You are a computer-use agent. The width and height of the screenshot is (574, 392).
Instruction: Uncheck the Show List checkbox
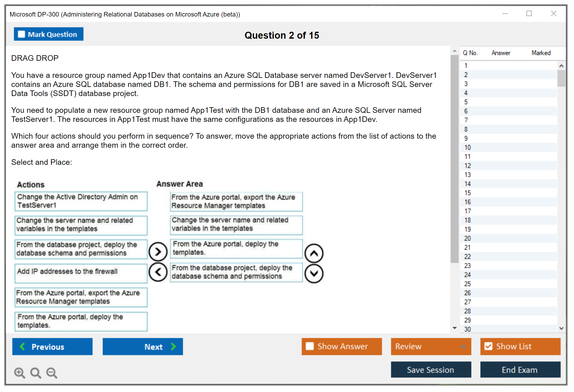pos(488,346)
